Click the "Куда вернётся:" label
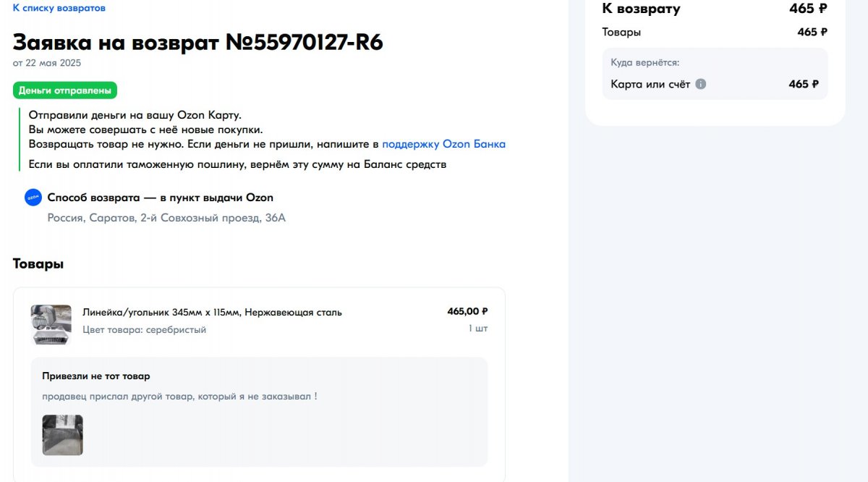Viewport: 868px width, 482px height. [x=644, y=63]
